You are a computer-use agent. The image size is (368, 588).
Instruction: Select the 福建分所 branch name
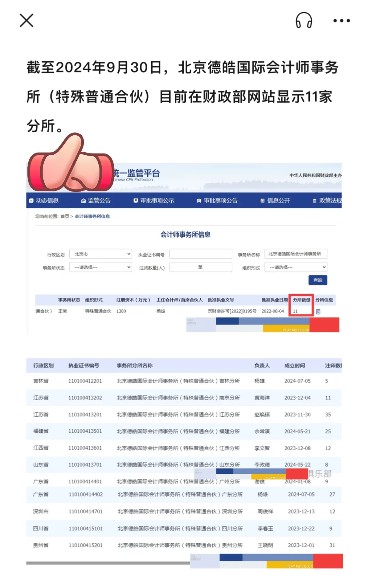[178, 431]
